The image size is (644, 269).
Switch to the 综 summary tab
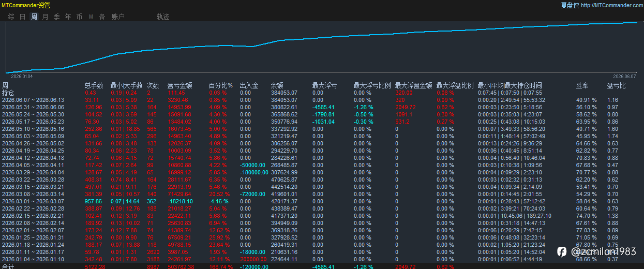tap(11, 17)
